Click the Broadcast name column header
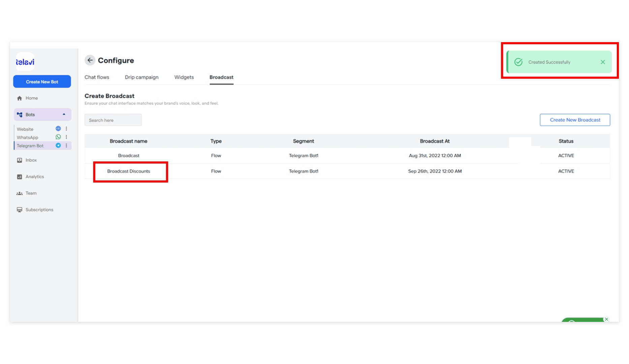 pyautogui.click(x=128, y=141)
